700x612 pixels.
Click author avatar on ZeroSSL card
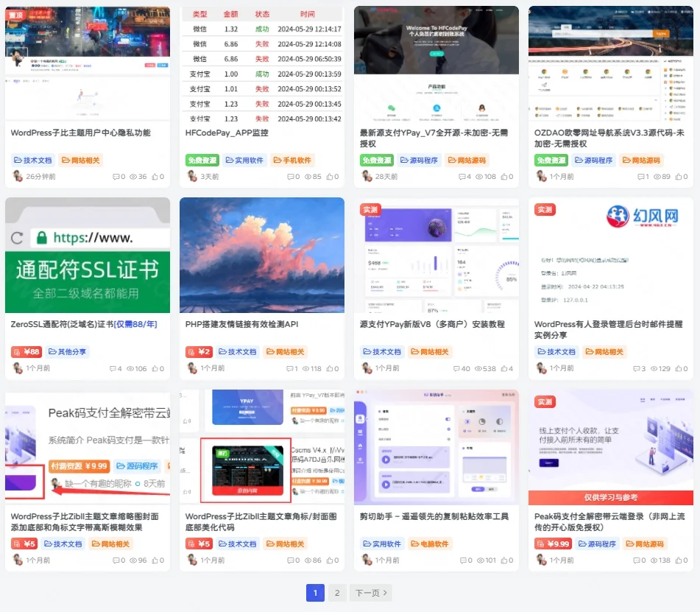point(18,368)
